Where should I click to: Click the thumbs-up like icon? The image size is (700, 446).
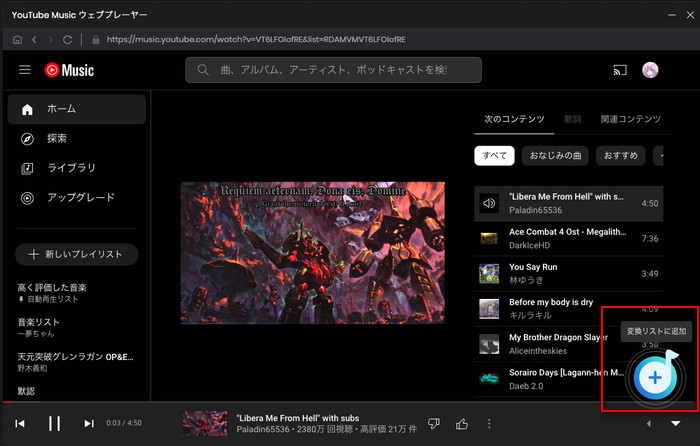point(462,424)
